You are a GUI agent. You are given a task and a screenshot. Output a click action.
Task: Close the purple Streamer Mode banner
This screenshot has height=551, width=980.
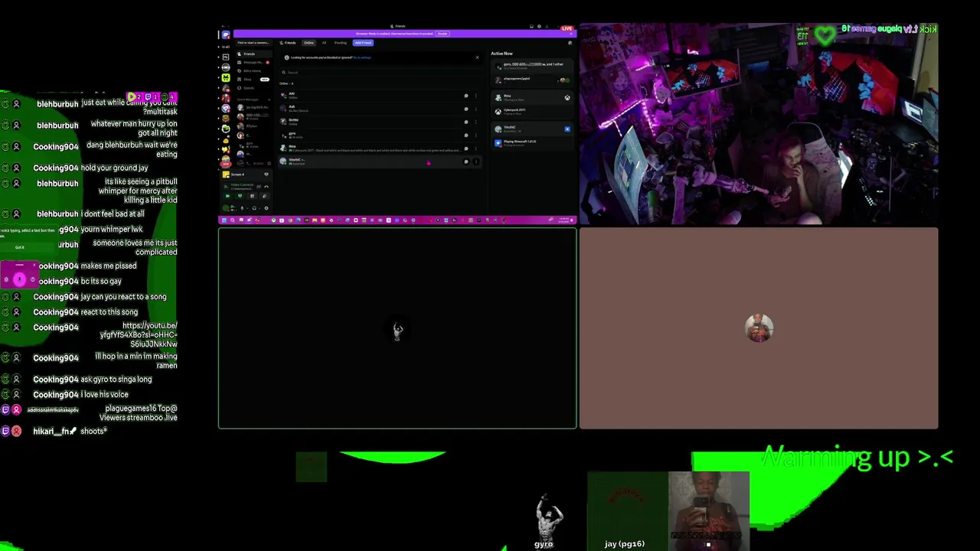click(571, 34)
